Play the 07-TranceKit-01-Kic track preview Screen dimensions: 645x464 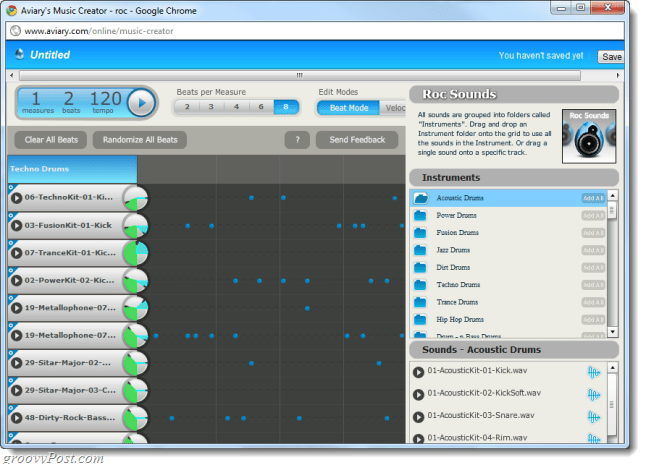coord(16,253)
